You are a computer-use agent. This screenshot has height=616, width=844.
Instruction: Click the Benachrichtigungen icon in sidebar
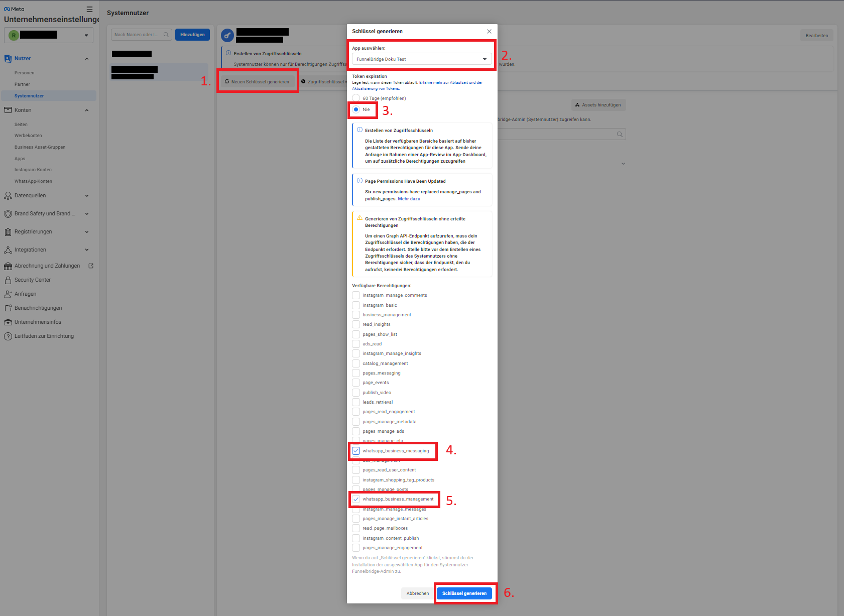pyautogui.click(x=8, y=308)
